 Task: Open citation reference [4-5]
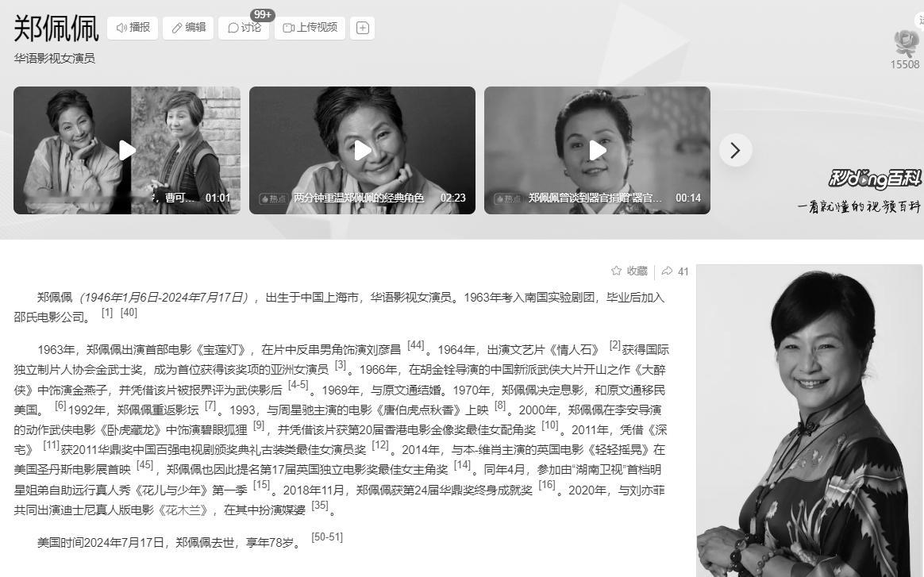click(298, 386)
